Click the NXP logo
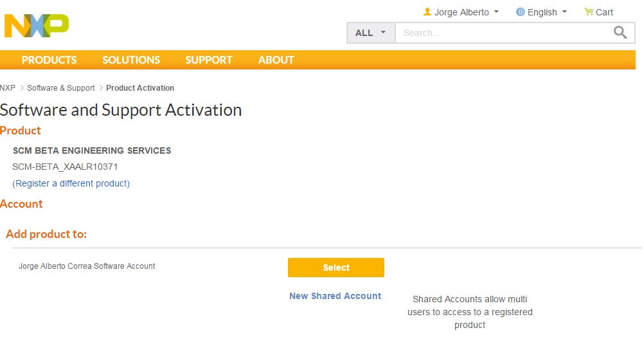This screenshot has height=337, width=644. [36, 25]
